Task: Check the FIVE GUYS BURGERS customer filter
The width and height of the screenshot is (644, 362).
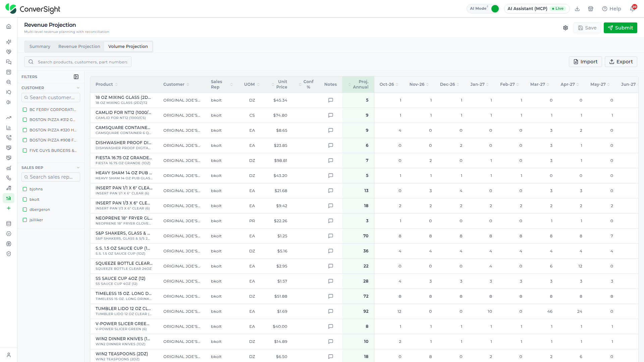Action: tap(25, 150)
